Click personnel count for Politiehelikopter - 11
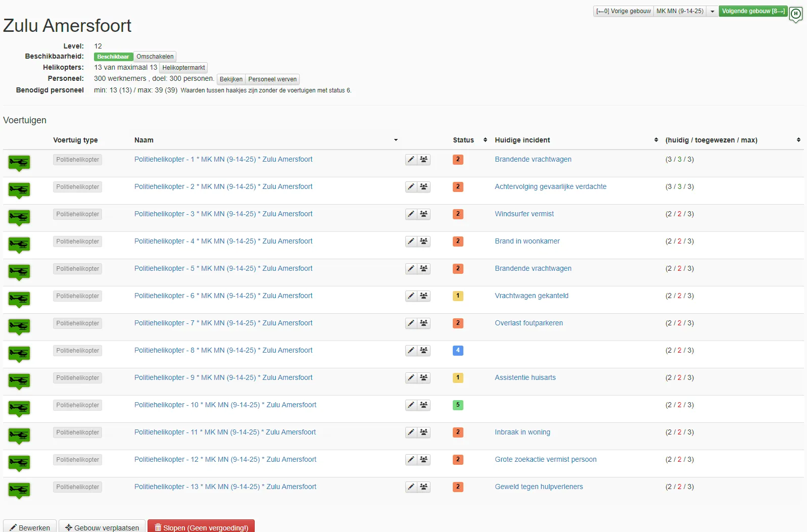The height and width of the screenshot is (532, 807). [x=680, y=432]
